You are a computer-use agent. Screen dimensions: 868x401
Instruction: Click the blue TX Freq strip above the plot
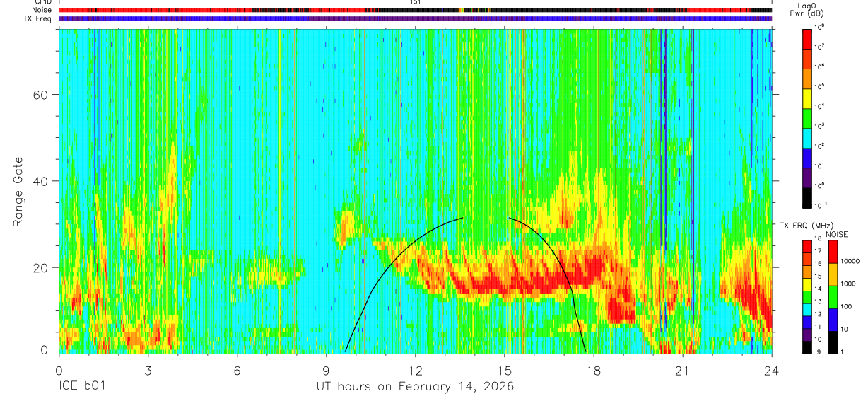416,18
